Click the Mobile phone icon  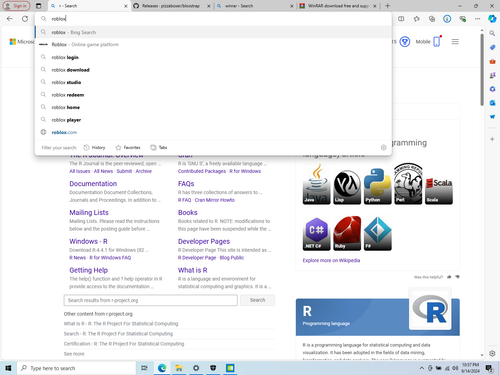click(437, 41)
